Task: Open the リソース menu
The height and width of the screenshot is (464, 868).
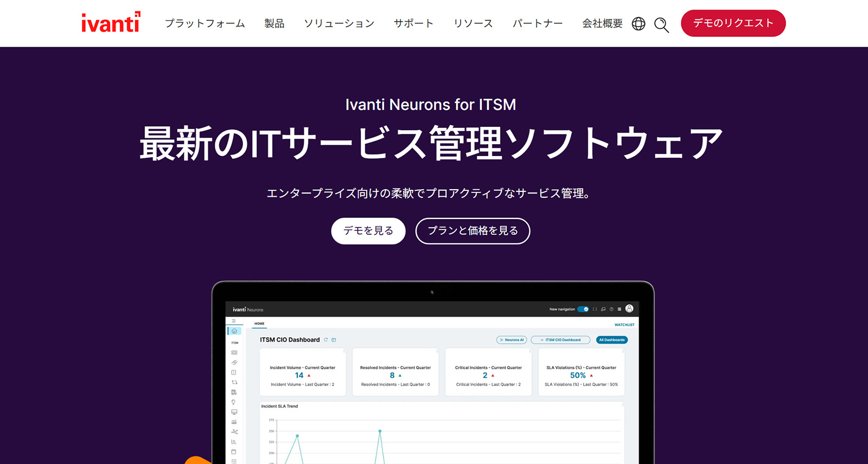Action: click(x=473, y=23)
